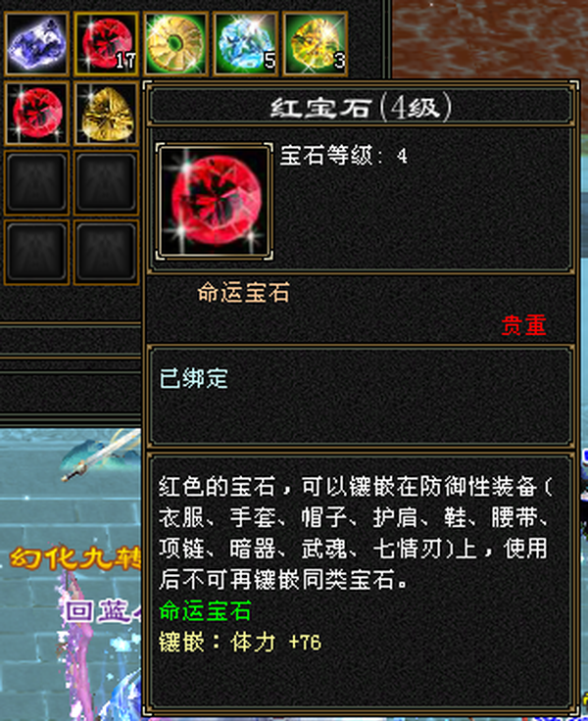Click second empty slot in third row
The image size is (588, 721).
pyautogui.click(x=106, y=182)
